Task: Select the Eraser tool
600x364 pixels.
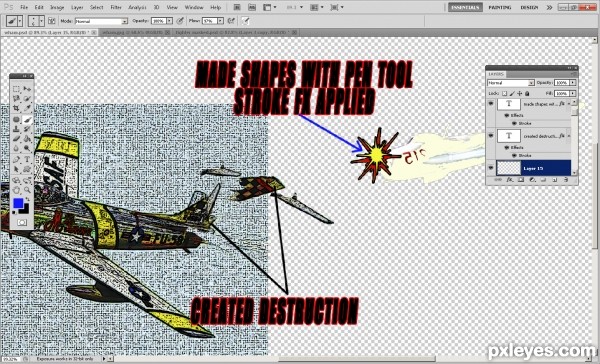Action: coord(16,138)
